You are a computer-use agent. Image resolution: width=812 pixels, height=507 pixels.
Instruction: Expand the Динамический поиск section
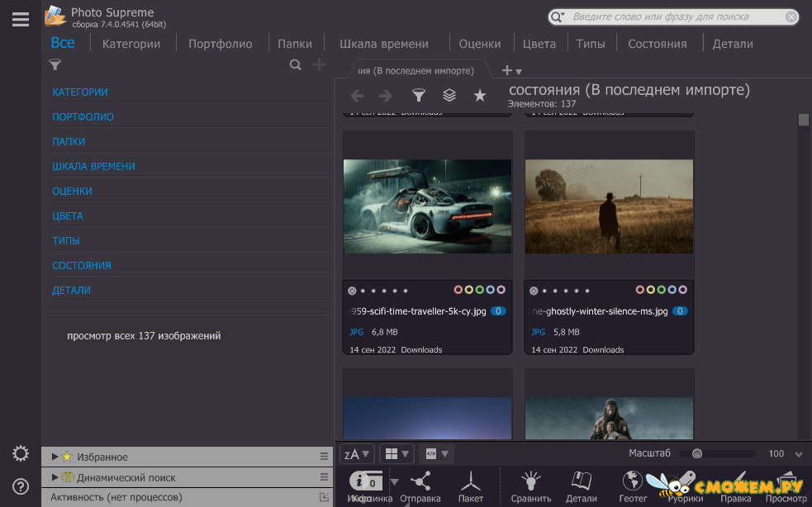coord(55,477)
